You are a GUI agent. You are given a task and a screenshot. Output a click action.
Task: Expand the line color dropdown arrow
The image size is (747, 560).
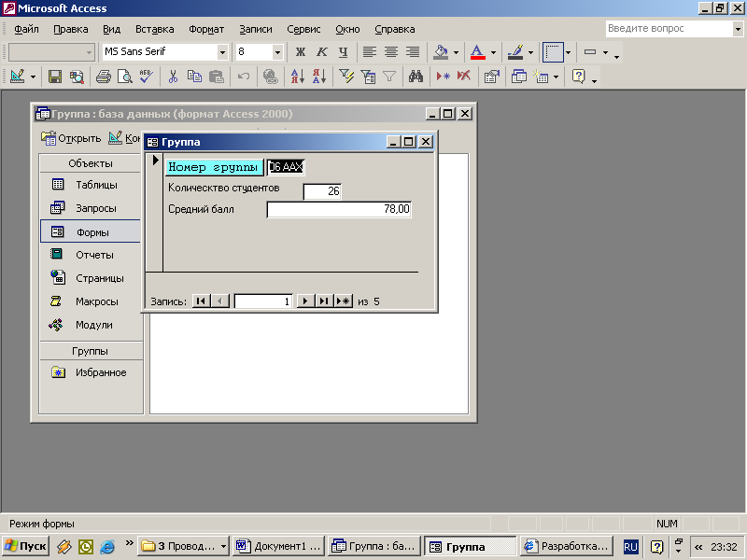click(x=530, y=52)
